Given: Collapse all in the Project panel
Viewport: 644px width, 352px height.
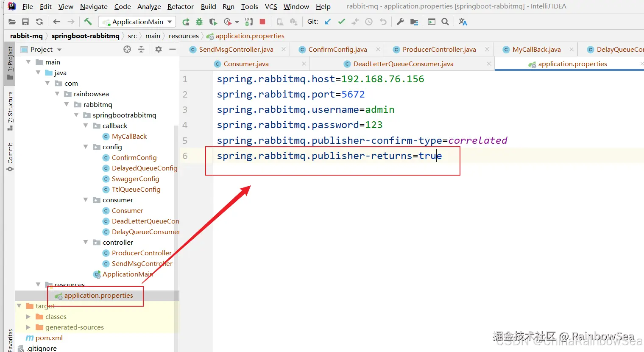Looking at the screenshot, I should click(141, 49).
